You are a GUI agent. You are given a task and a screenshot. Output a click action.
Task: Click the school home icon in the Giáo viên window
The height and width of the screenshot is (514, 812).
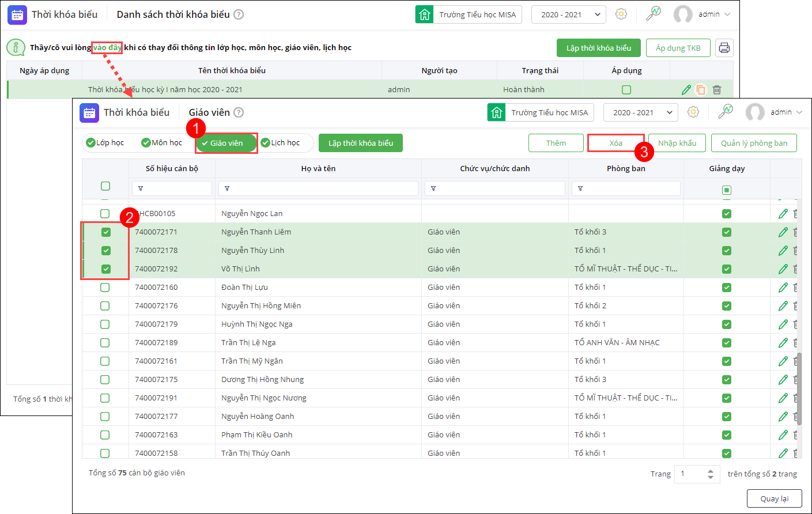point(497,112)
